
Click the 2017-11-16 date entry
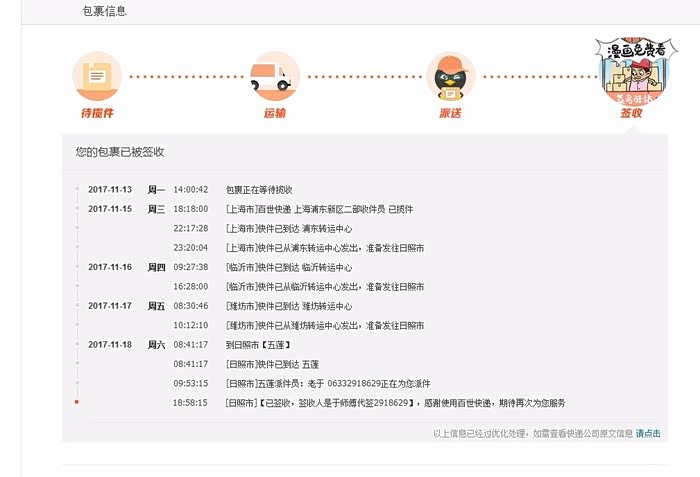[x=110, y=267]
